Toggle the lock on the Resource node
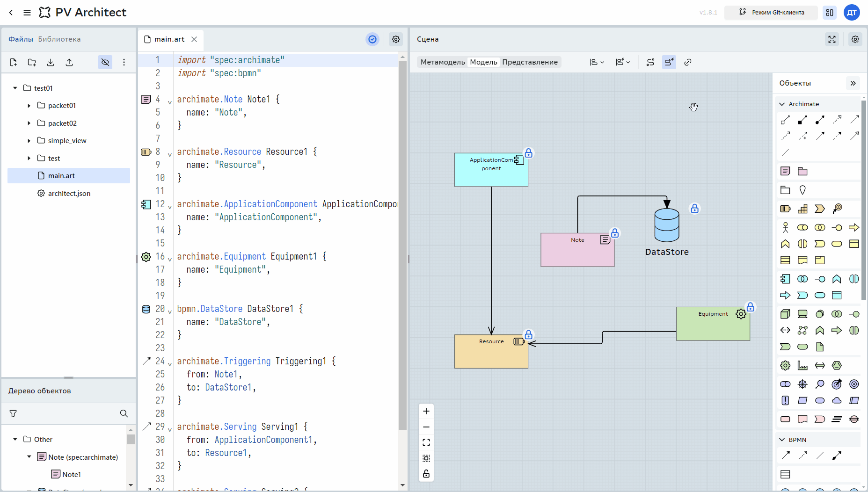This screenshot has height=492, width=868. coord(528,334)
